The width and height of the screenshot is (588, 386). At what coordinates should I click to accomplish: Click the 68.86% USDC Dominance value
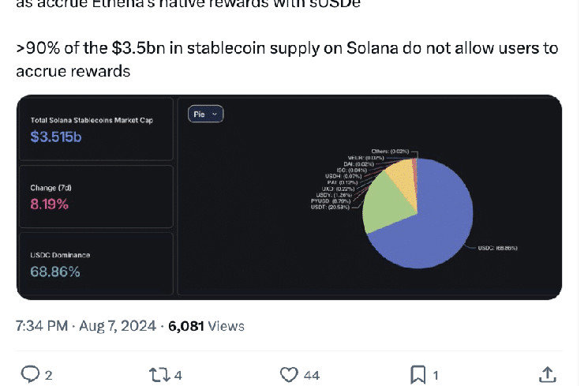55,272
